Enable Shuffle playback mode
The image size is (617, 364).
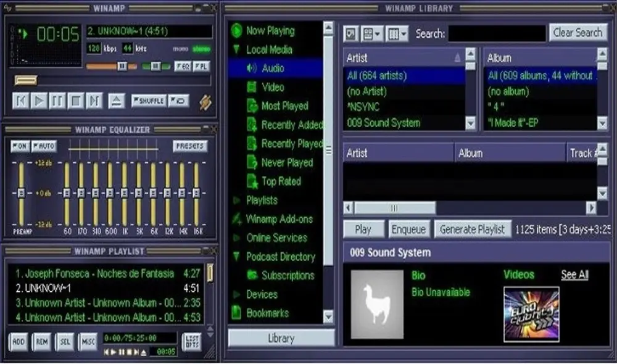[150, 99]
